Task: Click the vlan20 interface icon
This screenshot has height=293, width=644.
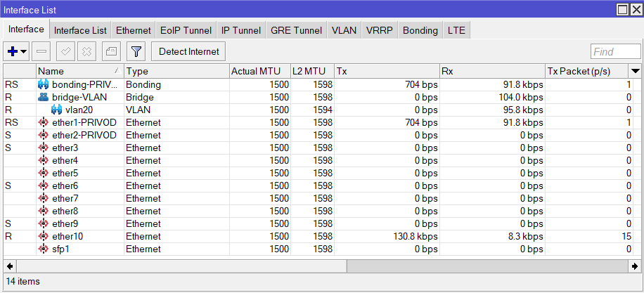Action: (57, 110)
